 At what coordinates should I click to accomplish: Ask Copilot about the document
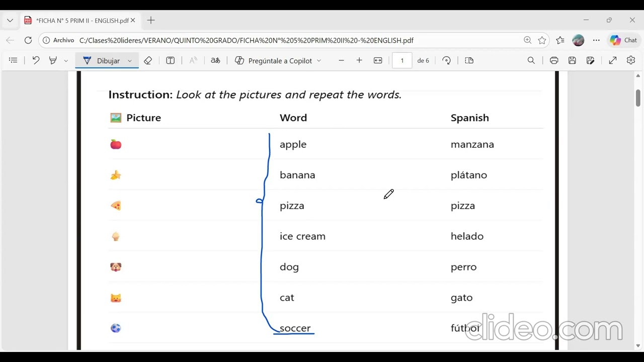tap(274, 60)
